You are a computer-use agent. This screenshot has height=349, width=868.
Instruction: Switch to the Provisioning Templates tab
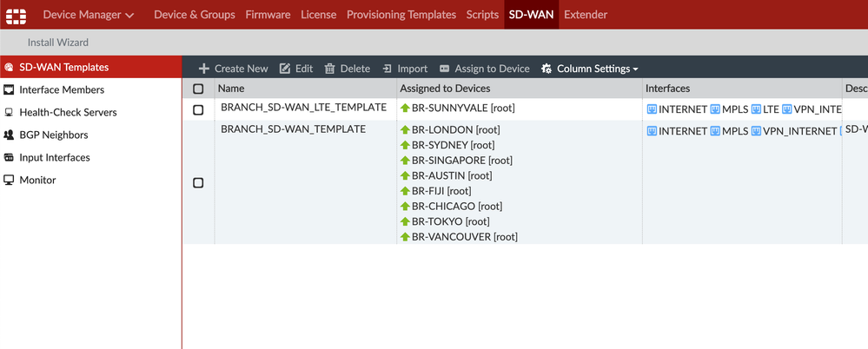(401, 15)
